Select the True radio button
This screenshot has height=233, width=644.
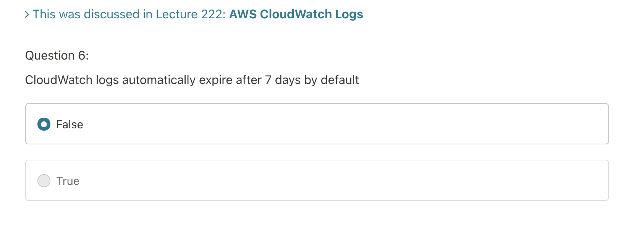click(x=44, y=181)
